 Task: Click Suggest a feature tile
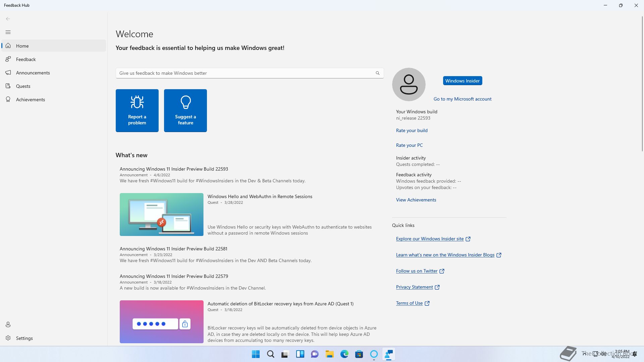(185, 111)
